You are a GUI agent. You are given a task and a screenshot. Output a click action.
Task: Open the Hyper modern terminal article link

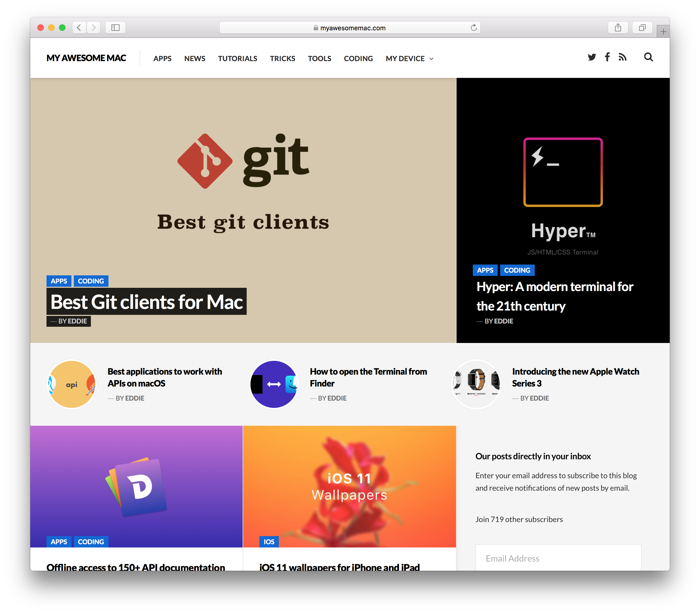pyautogui.click(x=554, y=296)
